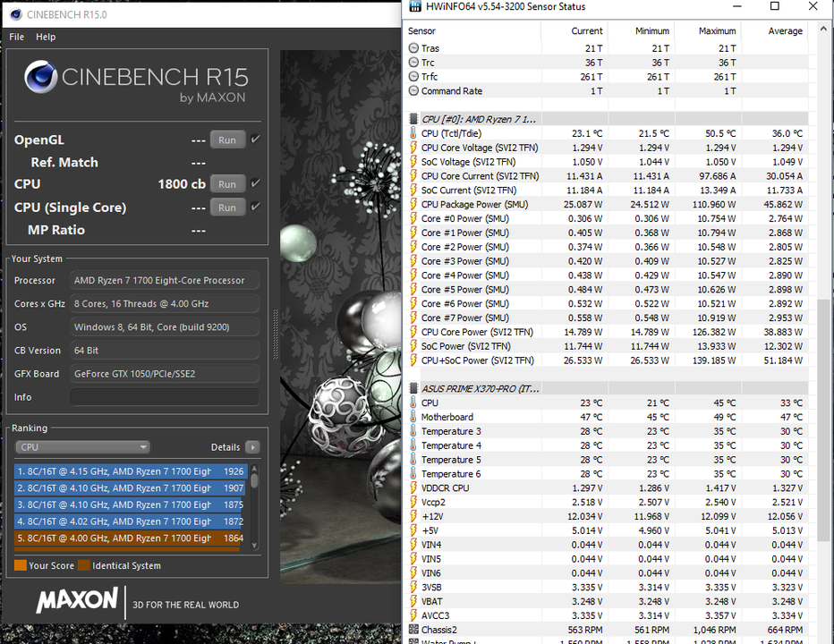Click the lightning icon for 3VSB
The image size is (834, 644).
pyautogui.click(x=413, y=587)
